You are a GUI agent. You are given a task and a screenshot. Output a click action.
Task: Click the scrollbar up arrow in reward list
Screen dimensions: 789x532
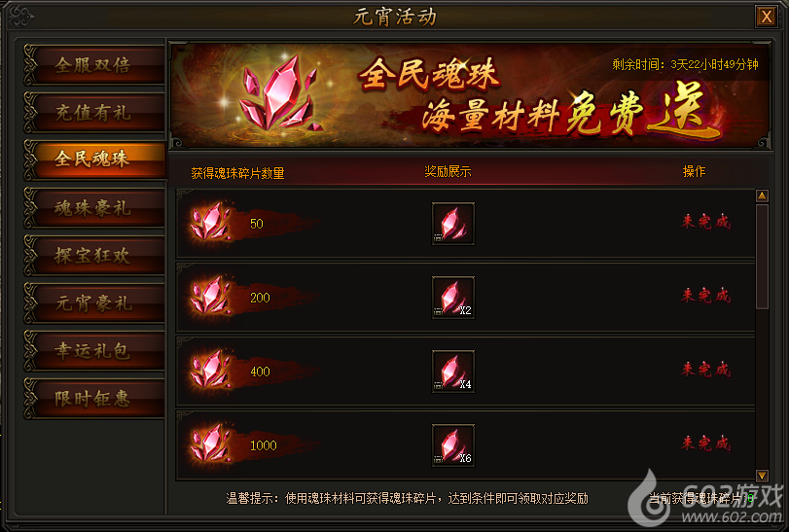(762, 195)
